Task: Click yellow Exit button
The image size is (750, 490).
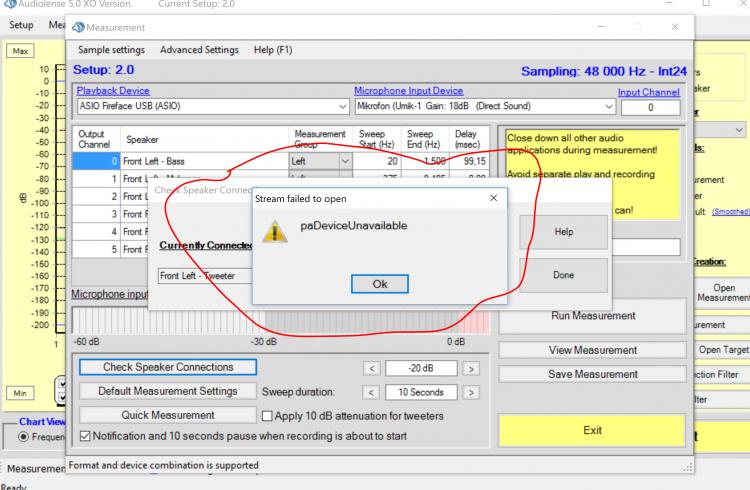Action: [592, 430]
